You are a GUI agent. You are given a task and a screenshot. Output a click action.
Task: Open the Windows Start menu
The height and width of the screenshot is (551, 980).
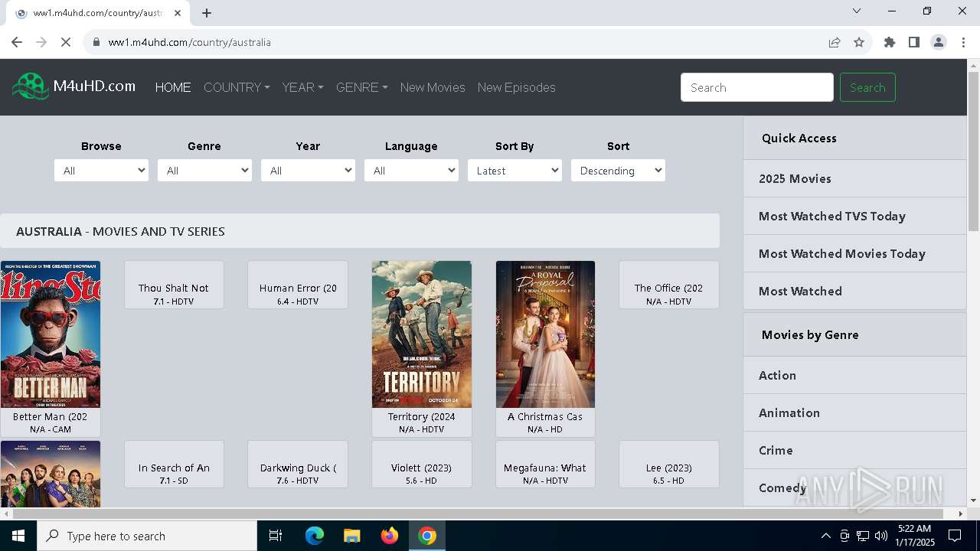point(18,536)
